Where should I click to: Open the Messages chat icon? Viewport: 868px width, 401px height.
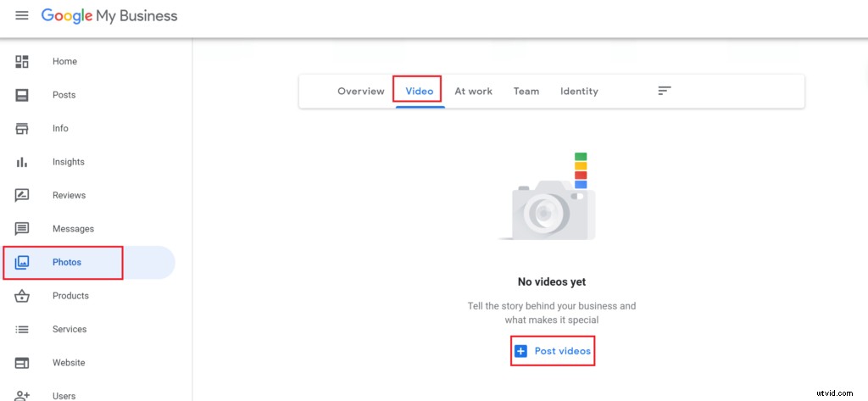[x=21, y=229]
